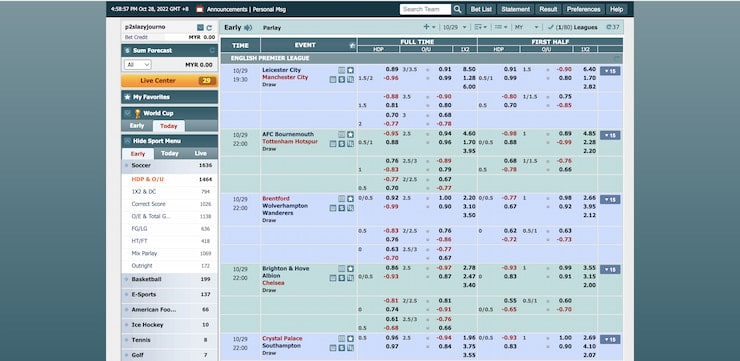740x361 pixels.
Task: Add AFC Bournemouth match to favorites
Action: coord(350,134)
